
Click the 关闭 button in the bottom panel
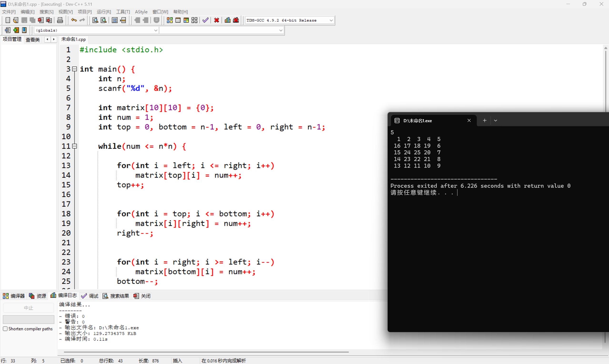142,296
